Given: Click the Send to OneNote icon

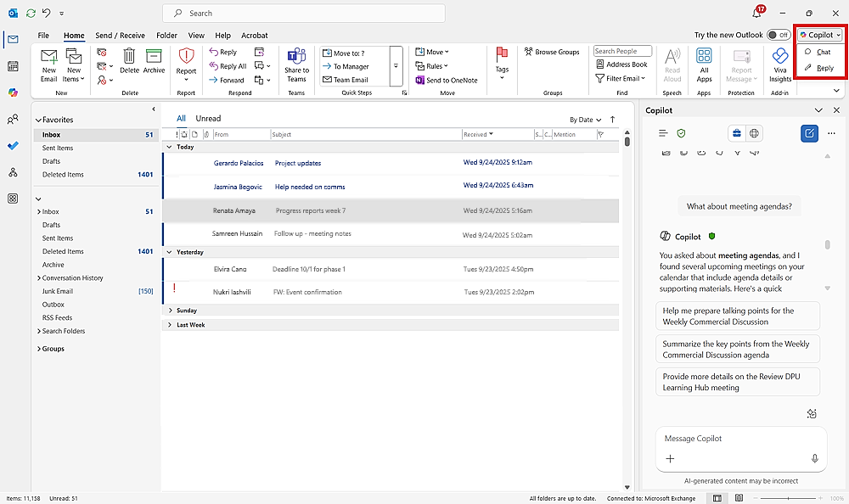Looking at the screenshot, I should 420,81.
